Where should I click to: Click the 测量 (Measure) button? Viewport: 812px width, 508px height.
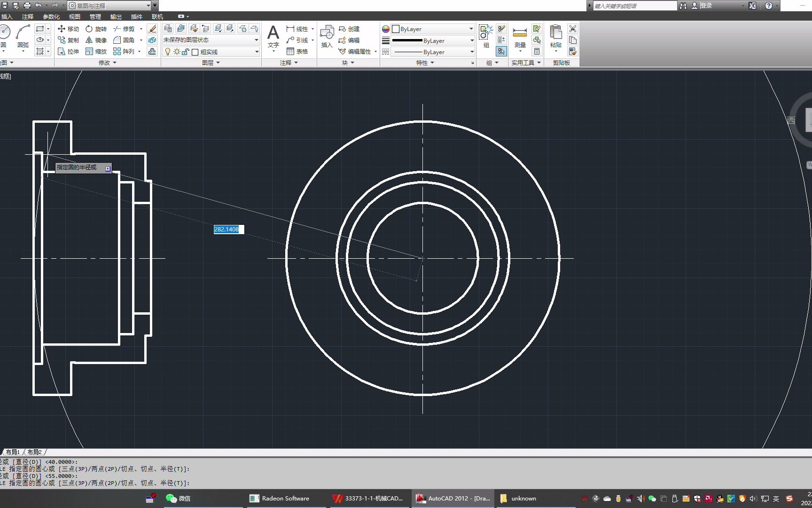(x=520, y=38)
